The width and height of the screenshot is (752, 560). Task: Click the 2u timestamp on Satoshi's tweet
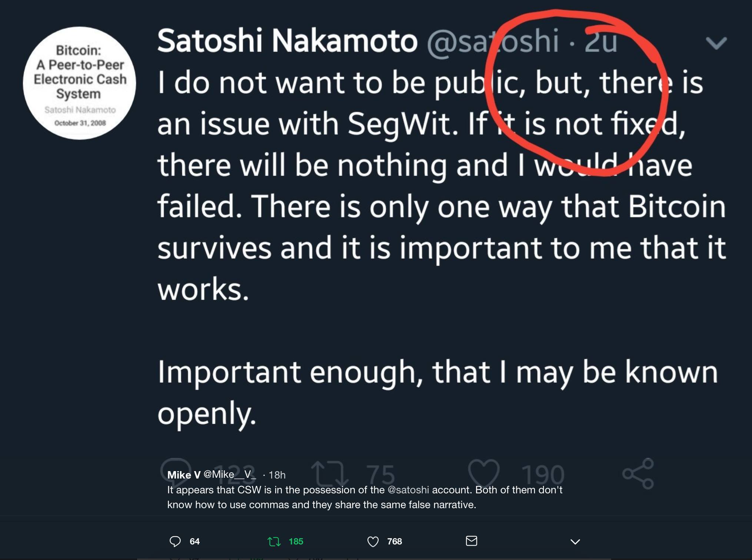(600, 41)
